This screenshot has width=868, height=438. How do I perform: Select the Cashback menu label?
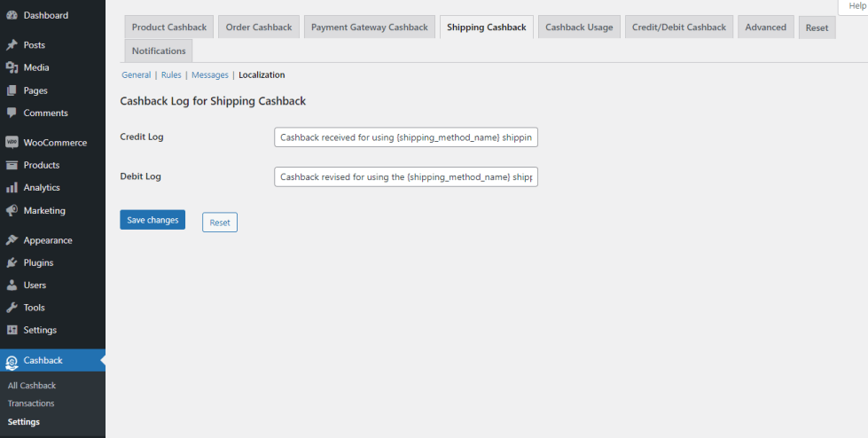click(x=43, y=361)
